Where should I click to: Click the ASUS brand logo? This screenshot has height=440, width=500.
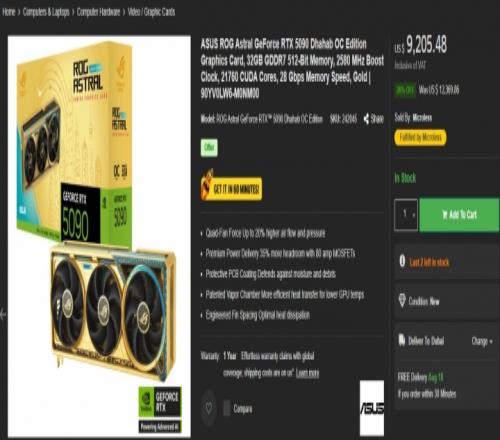tap(372, 408)
